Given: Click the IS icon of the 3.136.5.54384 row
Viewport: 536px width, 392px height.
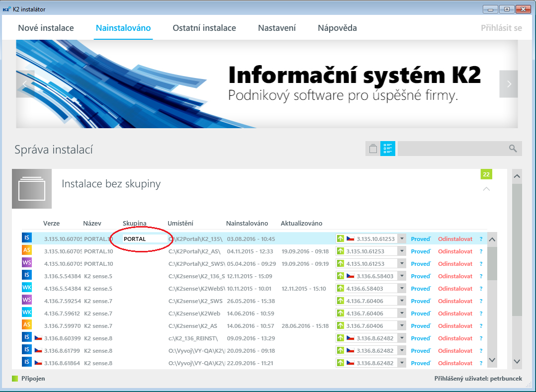Looking at the screenshot, I should coord(27,275).
